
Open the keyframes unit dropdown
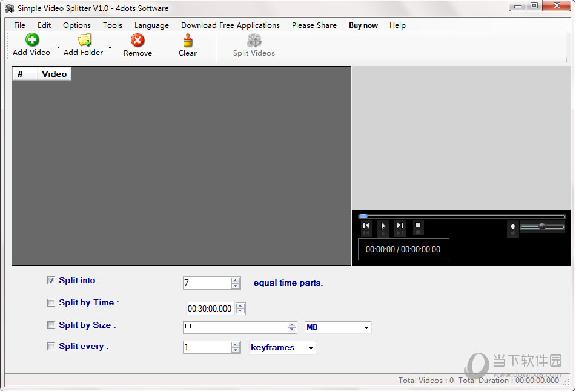click(311, 348)
